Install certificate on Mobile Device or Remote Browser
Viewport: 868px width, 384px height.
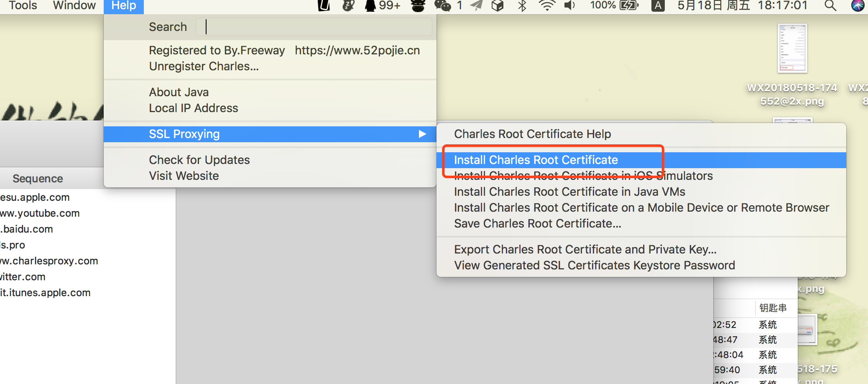pos(641,207)
